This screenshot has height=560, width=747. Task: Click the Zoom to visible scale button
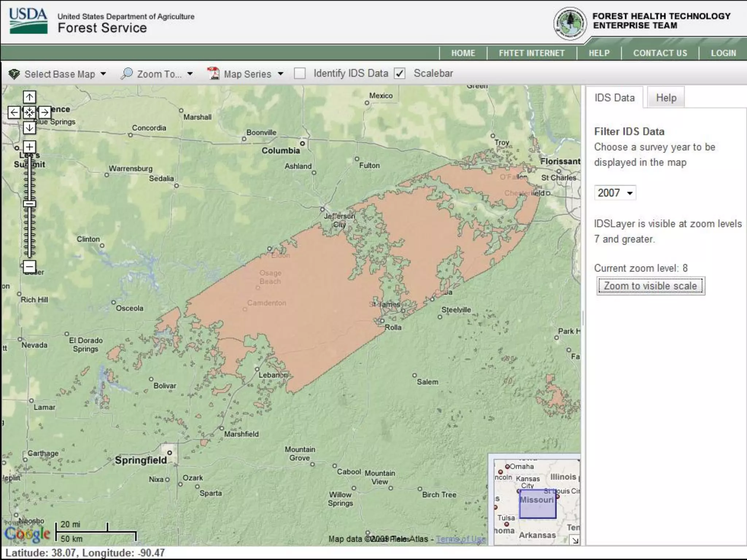[x=650, y=286]
